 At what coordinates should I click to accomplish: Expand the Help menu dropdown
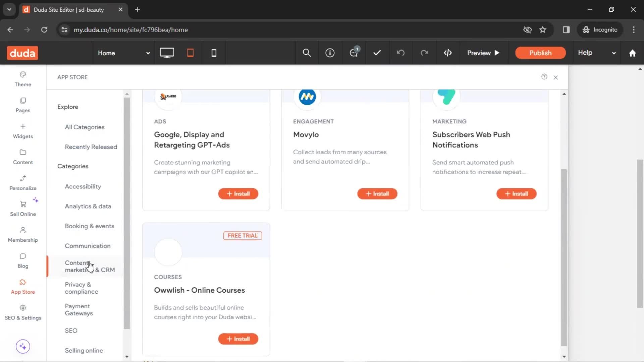point(597,53)
